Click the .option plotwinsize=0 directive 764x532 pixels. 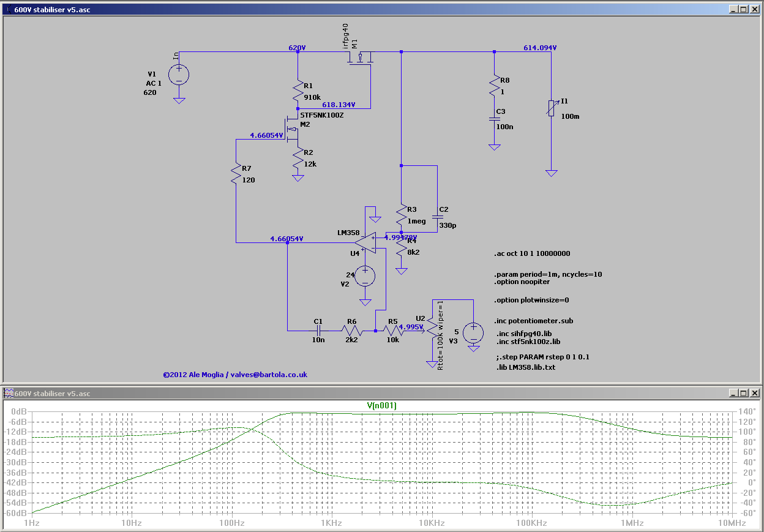[531, 300]
